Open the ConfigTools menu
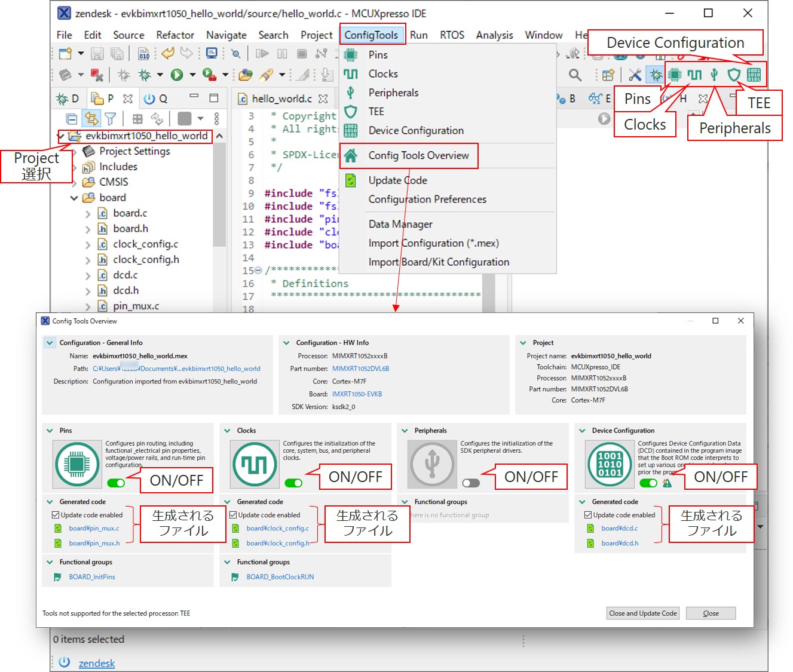 (371, 35)
